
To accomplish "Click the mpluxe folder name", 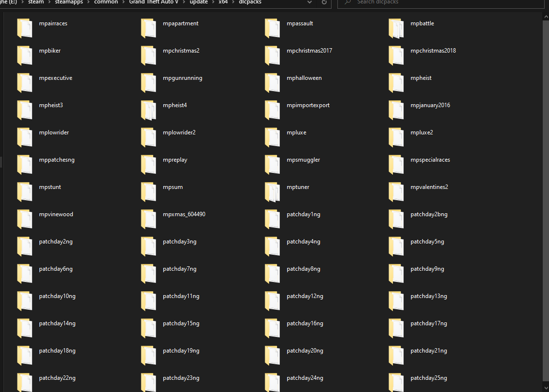I will click(296, 132).
